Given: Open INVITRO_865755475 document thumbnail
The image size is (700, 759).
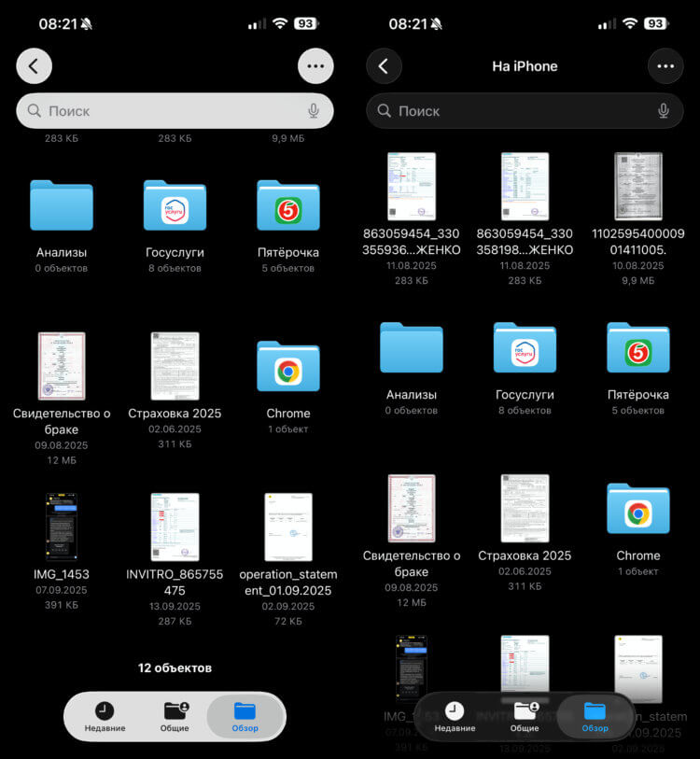Looking at the screenshot, I should (175, 527).
